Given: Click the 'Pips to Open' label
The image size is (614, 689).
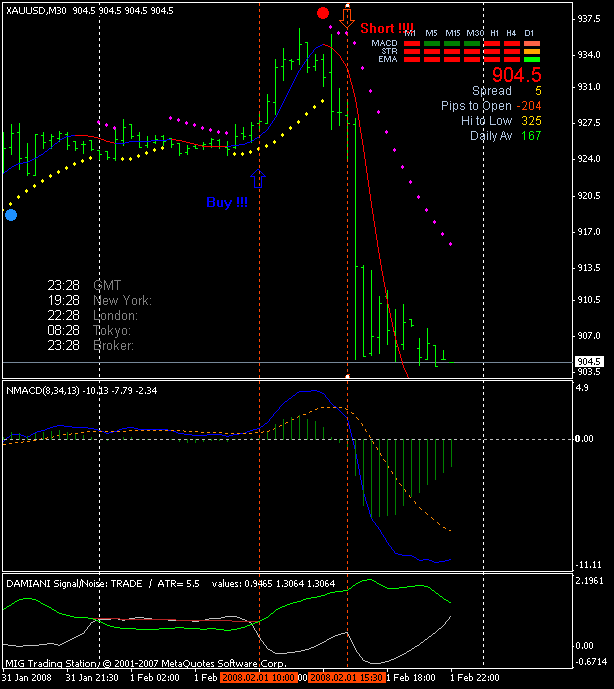Looking at the screenshot, I should [476, 106].
